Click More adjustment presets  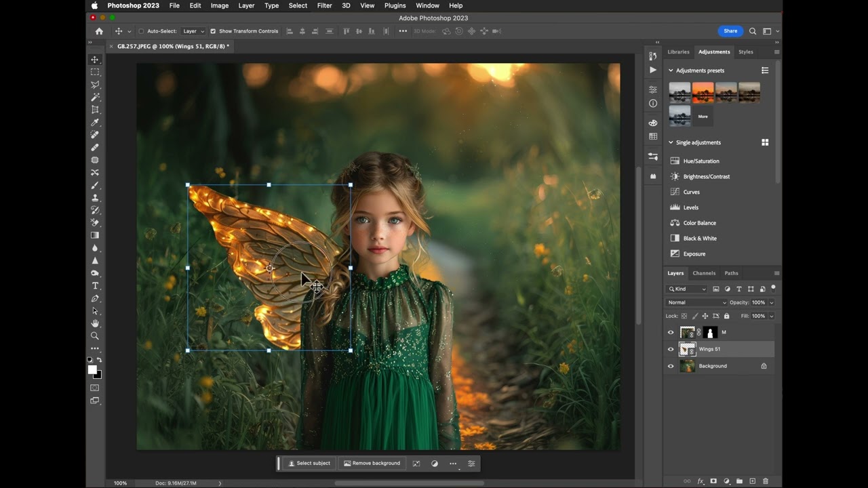[x=703, y=117]
